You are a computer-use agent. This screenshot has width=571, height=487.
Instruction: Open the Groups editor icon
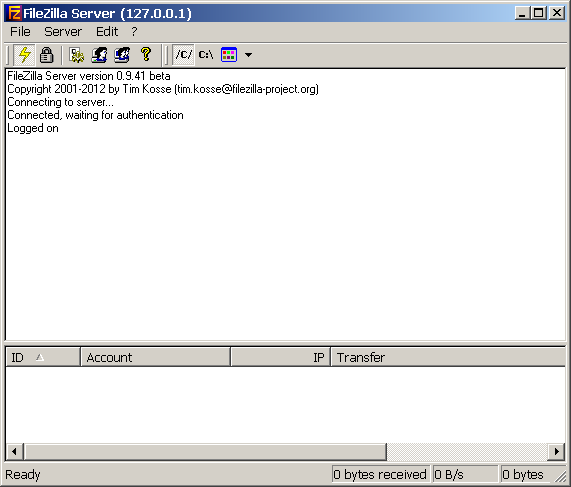(122, 55)
